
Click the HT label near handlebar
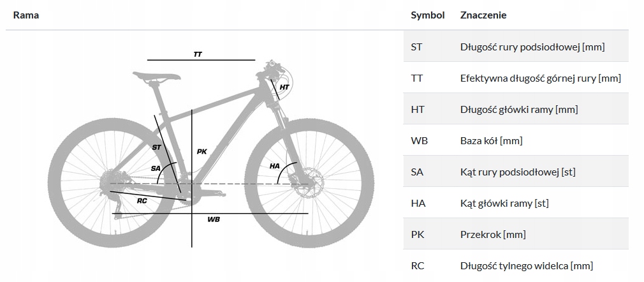pos(284,87)
